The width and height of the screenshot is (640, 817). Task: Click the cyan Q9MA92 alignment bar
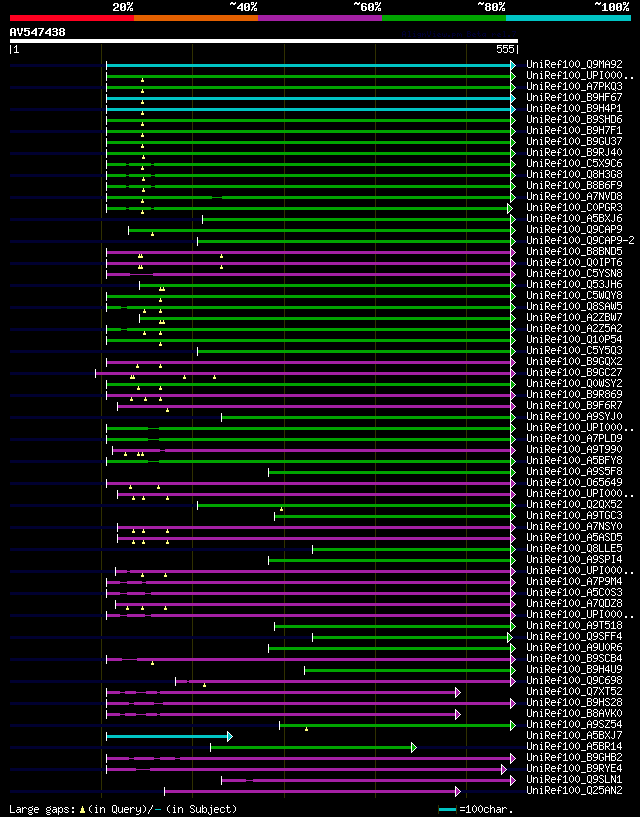click(x=309, y=65)
